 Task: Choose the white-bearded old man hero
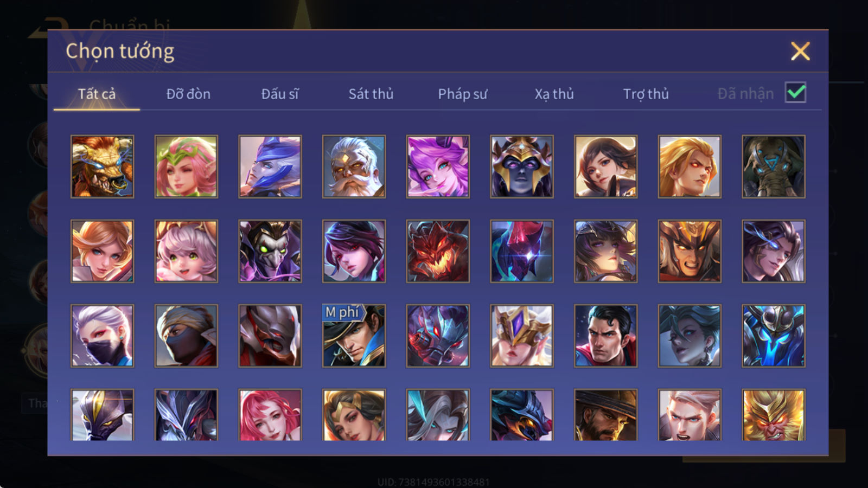click(x=354, y=166)
